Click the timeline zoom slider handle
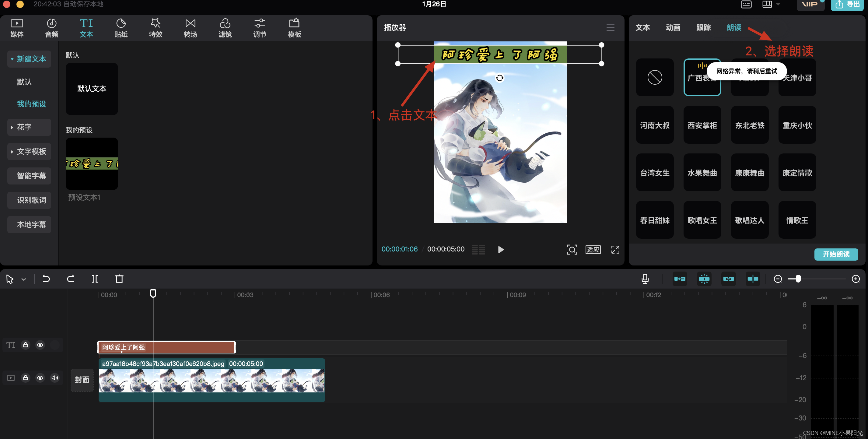 pos(798,279)
